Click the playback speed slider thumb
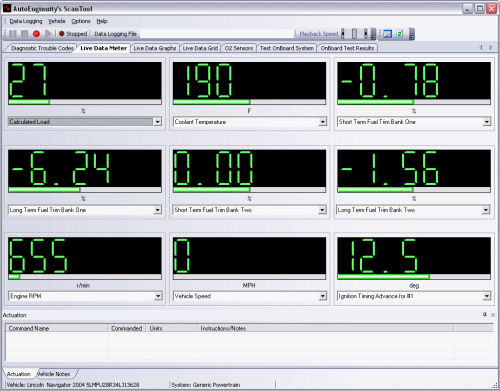This screenshot has height=391, width=500. click(x=354, y=34)
